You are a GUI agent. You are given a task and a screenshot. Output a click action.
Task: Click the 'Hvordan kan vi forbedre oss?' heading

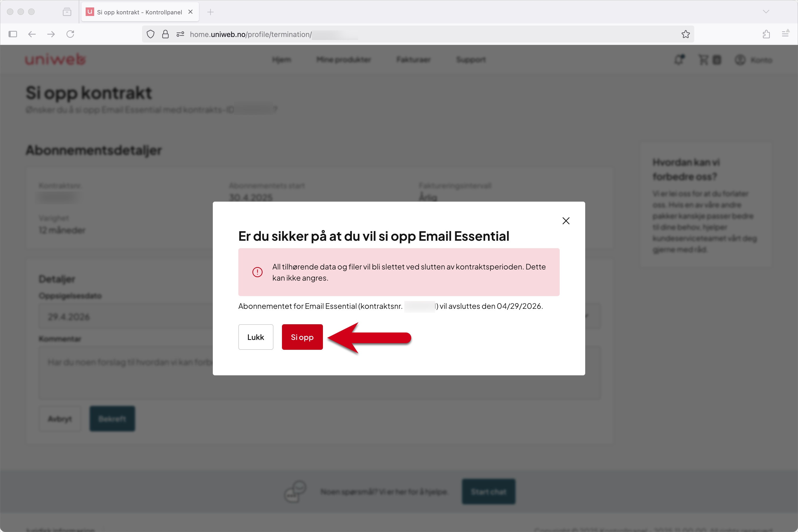[686, 169]
